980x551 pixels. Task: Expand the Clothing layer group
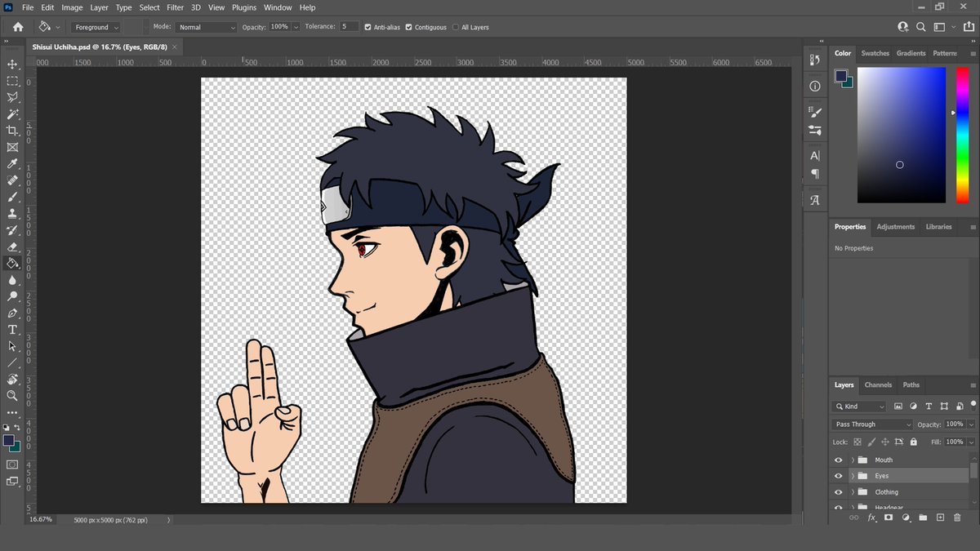(853, 492)
